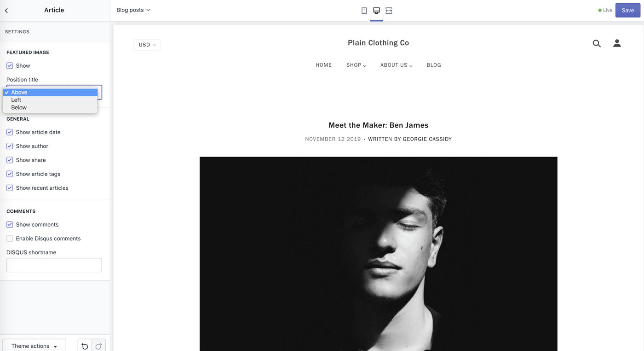Screen dimensions: 644x351
Task: Open the account profile icon
Action: [617, 43]
